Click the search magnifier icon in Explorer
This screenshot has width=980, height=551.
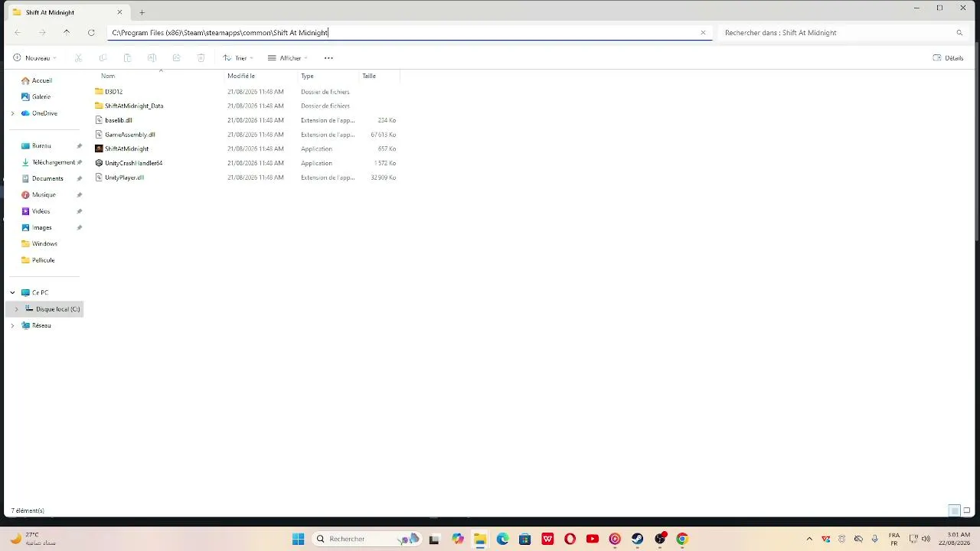point(959,33)
